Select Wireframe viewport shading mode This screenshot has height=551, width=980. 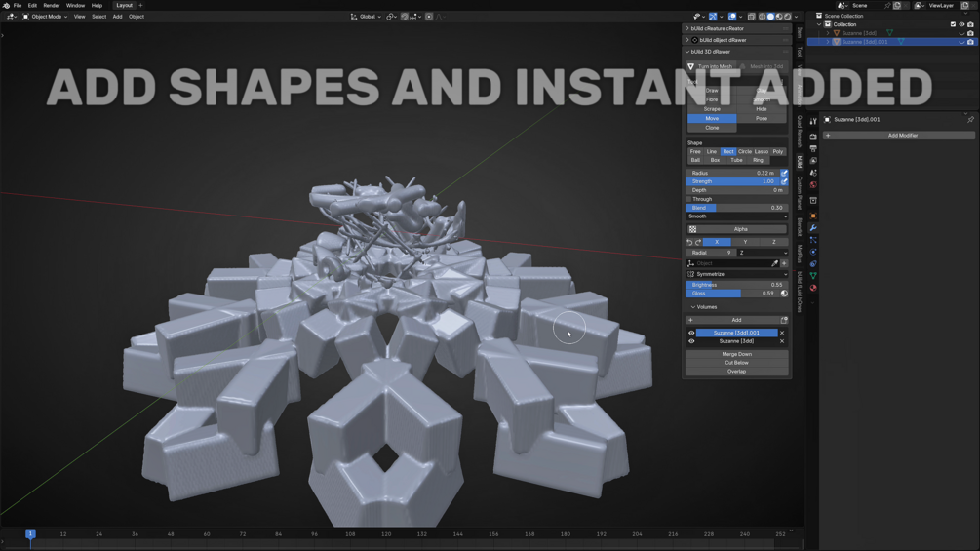[762, 17]
